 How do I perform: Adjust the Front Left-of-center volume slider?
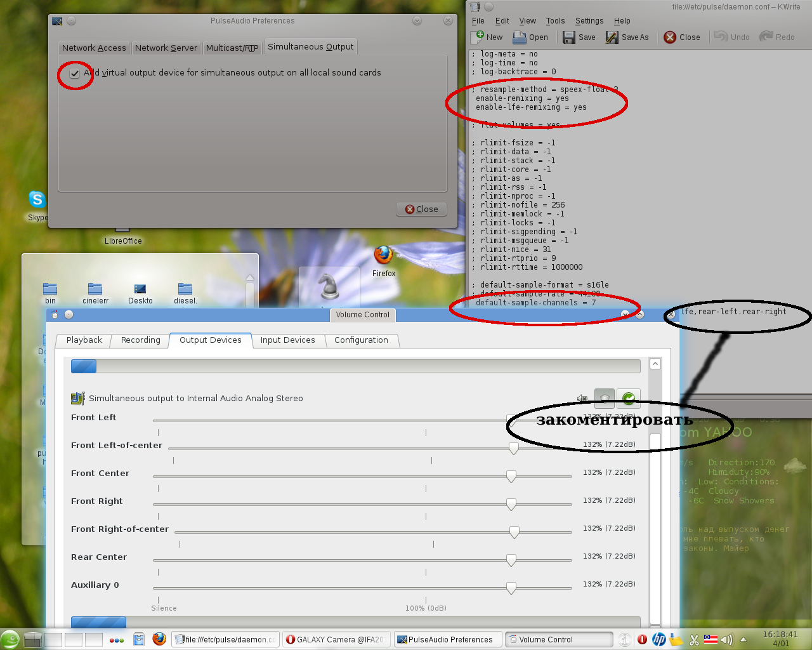pos(514,448)
